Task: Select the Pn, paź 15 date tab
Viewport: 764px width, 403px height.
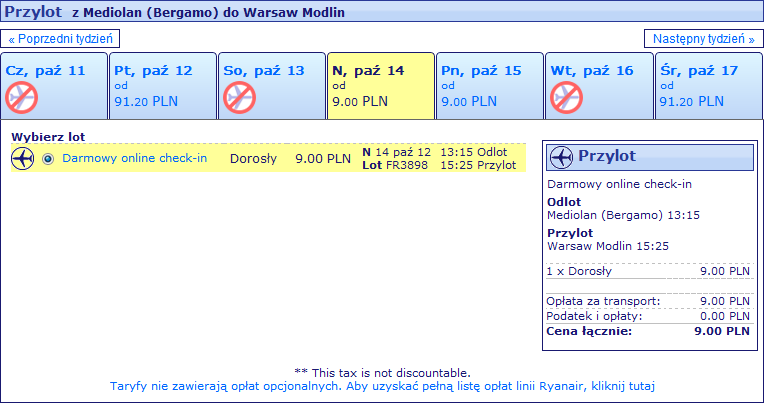Action: 490,86
